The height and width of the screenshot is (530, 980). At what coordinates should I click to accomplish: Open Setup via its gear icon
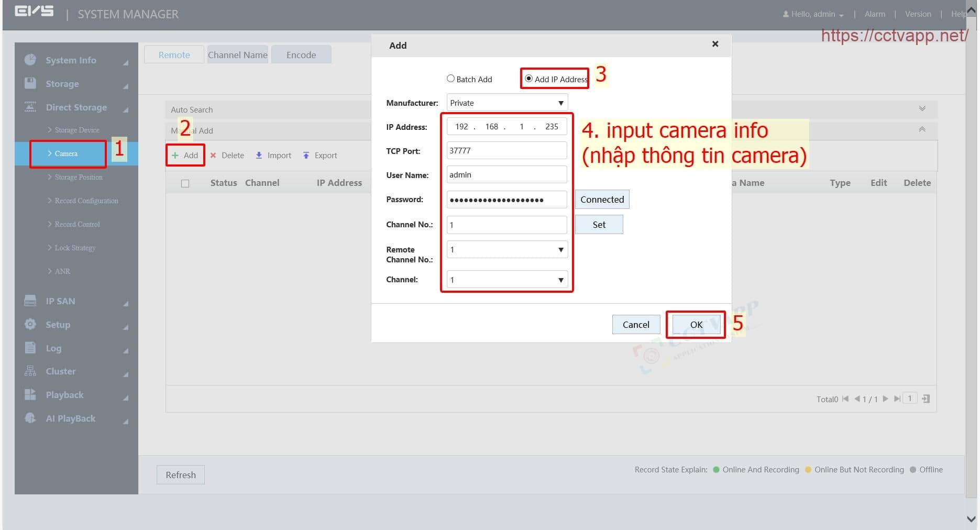click(x=30, y=324)
